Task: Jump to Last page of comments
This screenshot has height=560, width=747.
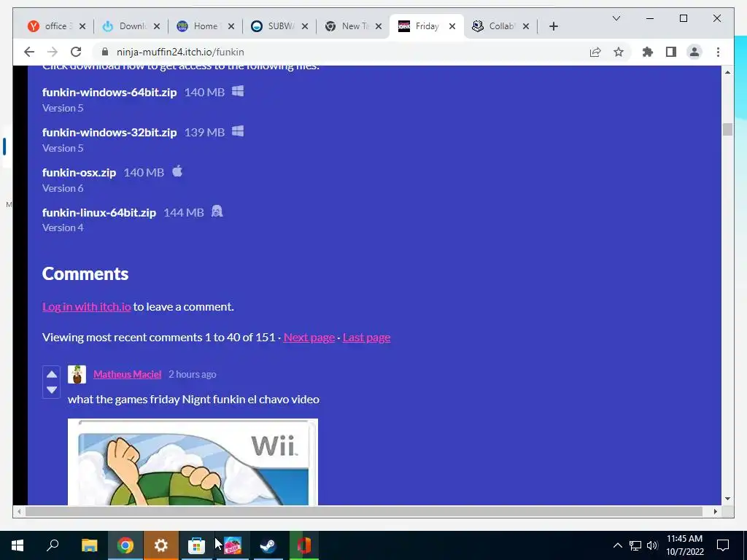Action: pyautogui.click(x=366, y=337)
